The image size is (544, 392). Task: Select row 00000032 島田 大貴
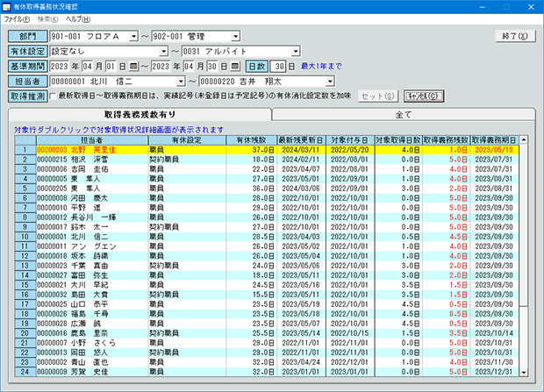(267, 295)
